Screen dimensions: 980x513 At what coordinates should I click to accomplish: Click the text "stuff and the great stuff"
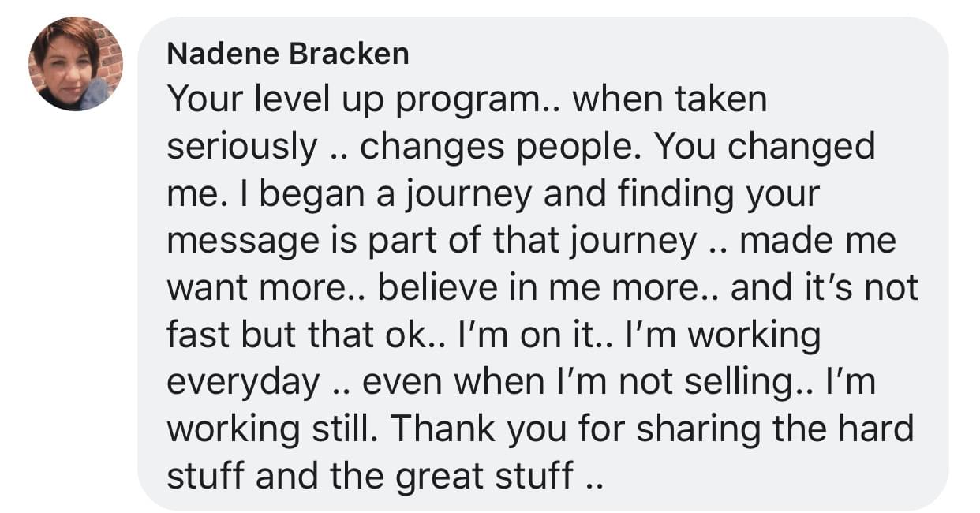coord(369,476)
